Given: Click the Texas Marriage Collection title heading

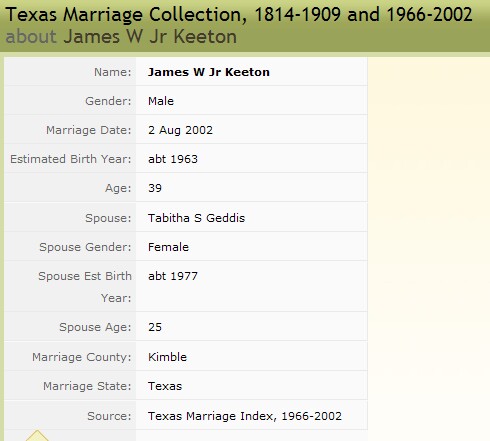Looking at the screenshot, I should [x=239, y=15].
